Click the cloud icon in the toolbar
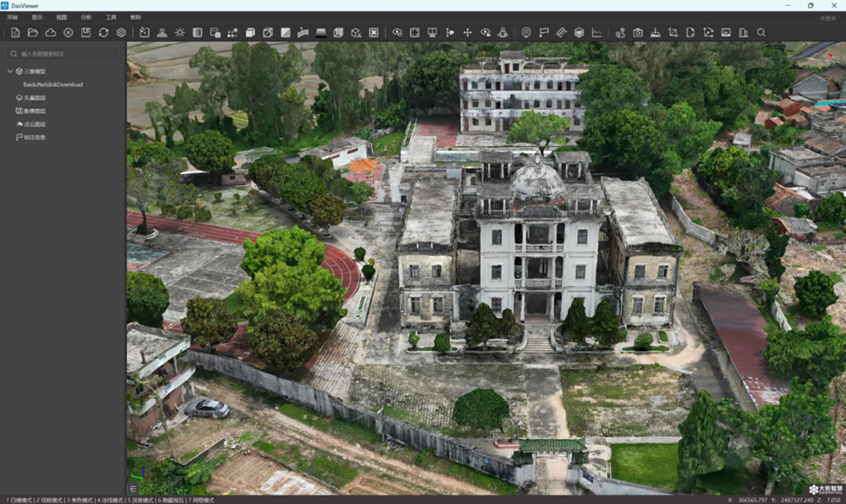This screenshot has height=504, width=846. click(51, 32)
